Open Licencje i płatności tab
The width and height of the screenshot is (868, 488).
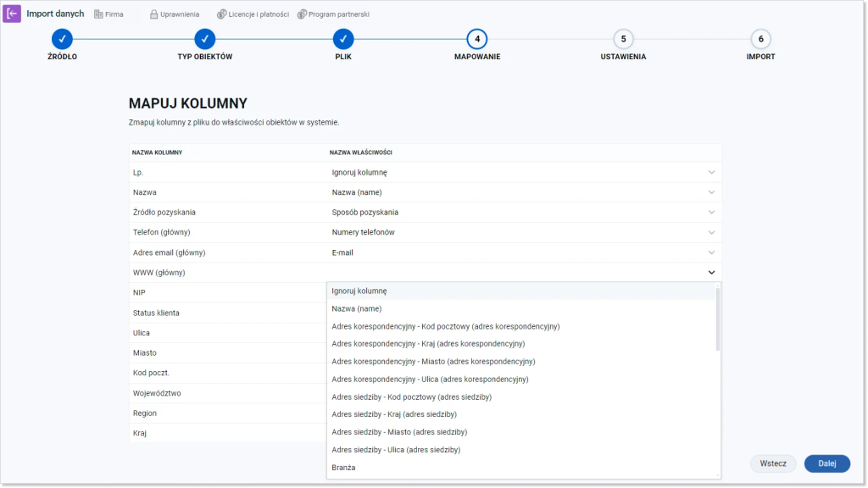coord(253,14)
